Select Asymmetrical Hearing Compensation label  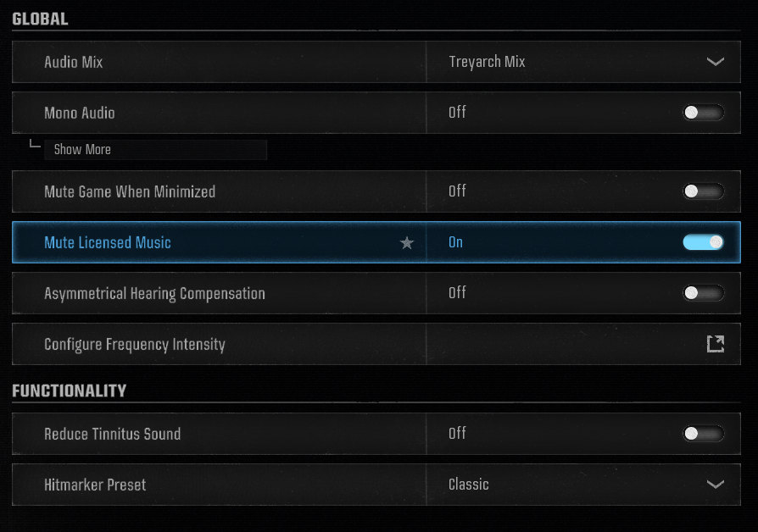click(x=154, y=293)
